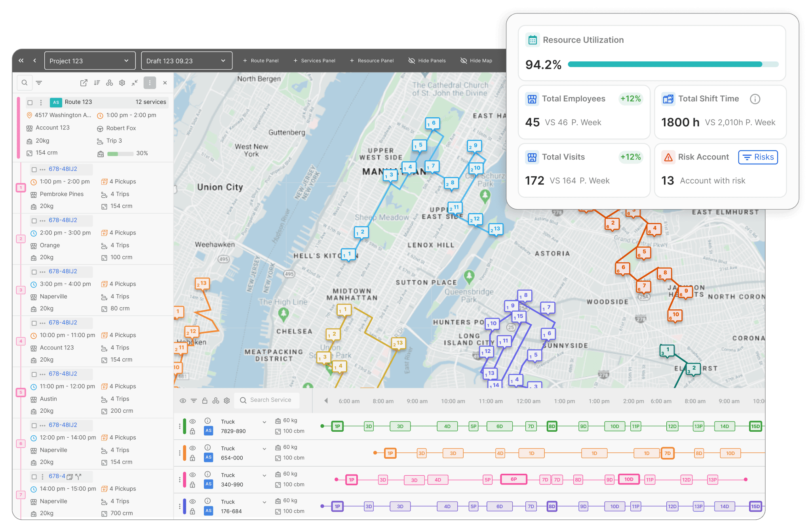Open Risks filter button
Image resolution: width=812 pixels, height=528 pixels.
(758, 157)
